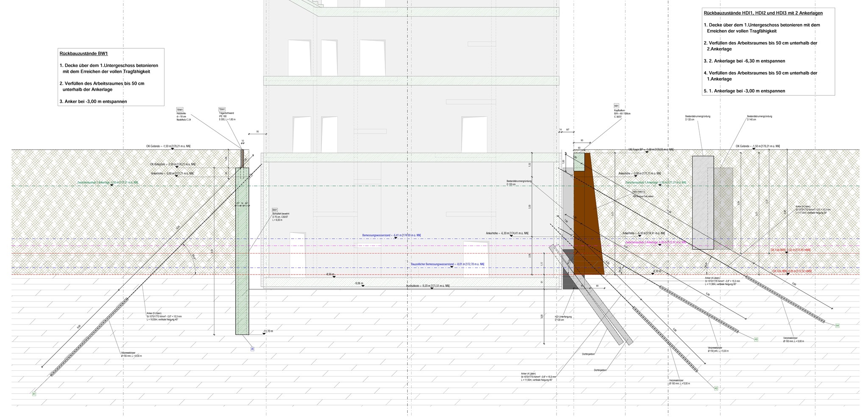Select the OK Bohrpfahl -2,50 m label
The height and width of the screenshot is (417, 868).
[x=172, y=164]
